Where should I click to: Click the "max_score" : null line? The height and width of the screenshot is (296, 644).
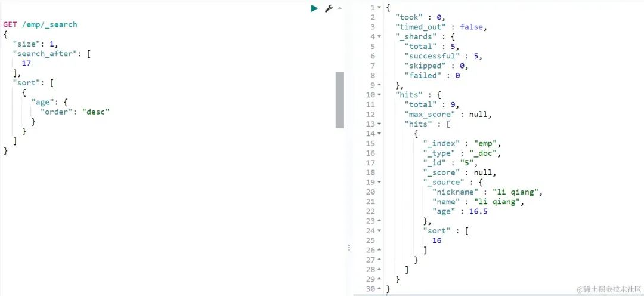(448, 115)
